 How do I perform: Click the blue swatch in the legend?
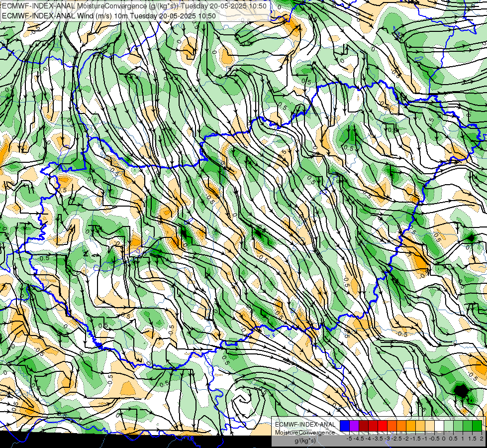click(x=345, y=426)
